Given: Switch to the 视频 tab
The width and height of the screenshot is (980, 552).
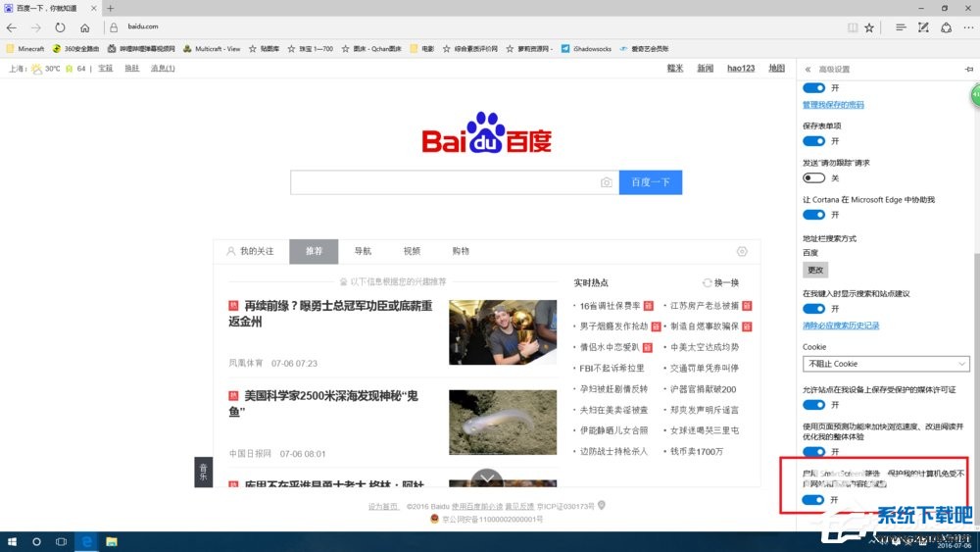Looking at the screenshot, I should [412, 251].
